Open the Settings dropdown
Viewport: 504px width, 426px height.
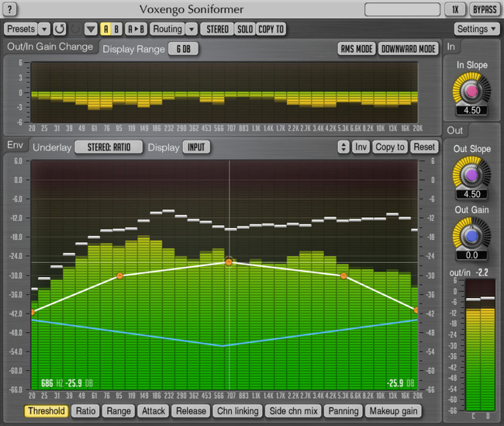point(476,29)
